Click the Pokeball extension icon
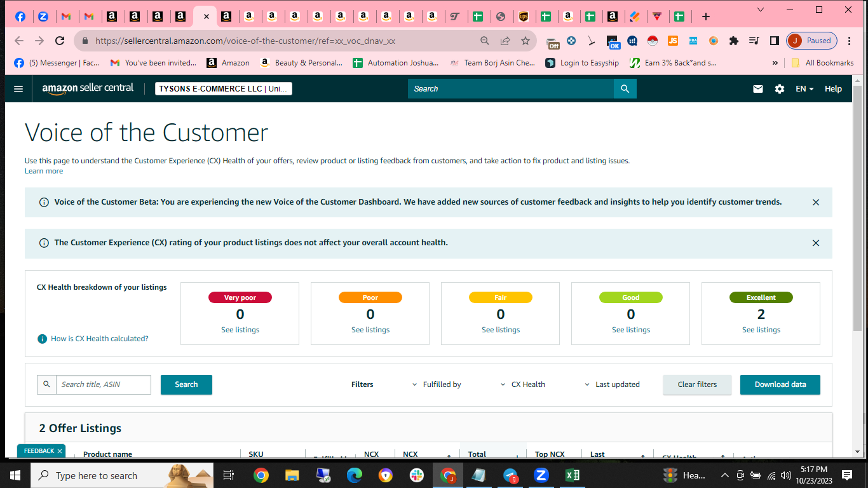This screenshot has width=868, height=488. [x=653, y=41]
